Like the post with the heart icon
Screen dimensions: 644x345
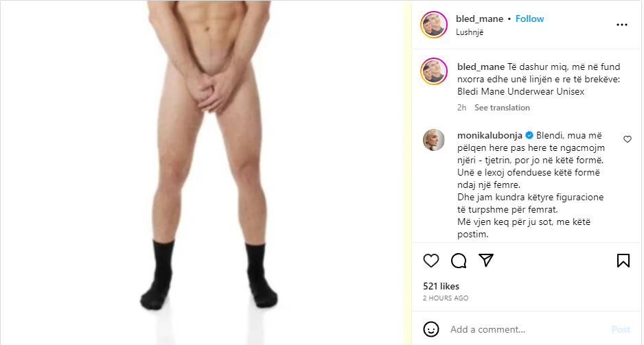[x=431, y=261]
